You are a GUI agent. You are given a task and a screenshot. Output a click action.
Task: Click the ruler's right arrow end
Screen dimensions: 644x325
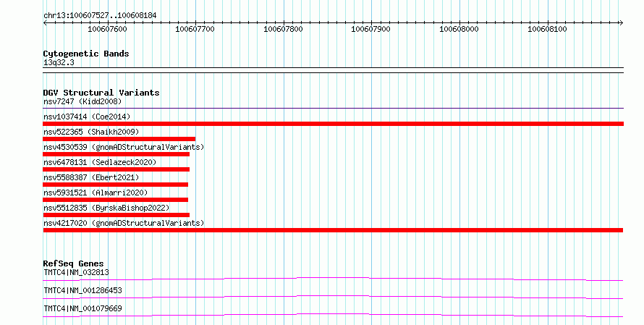coord(621,23)
